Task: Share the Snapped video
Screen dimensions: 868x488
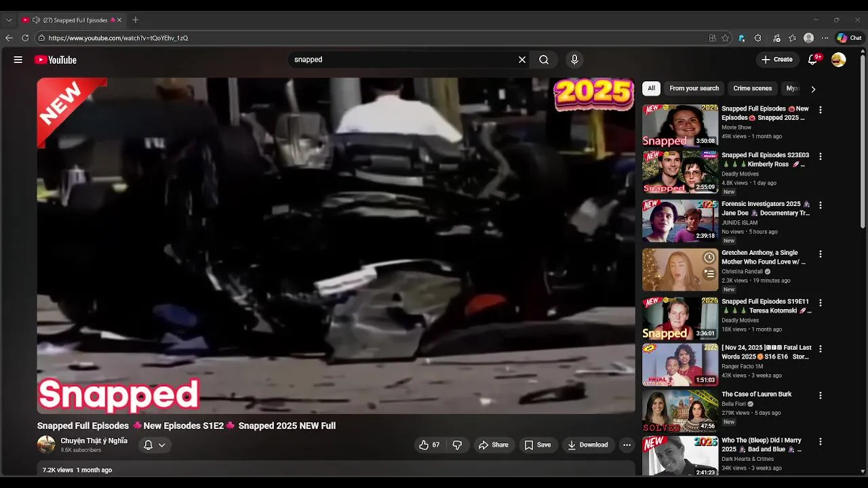Action: 494,445
